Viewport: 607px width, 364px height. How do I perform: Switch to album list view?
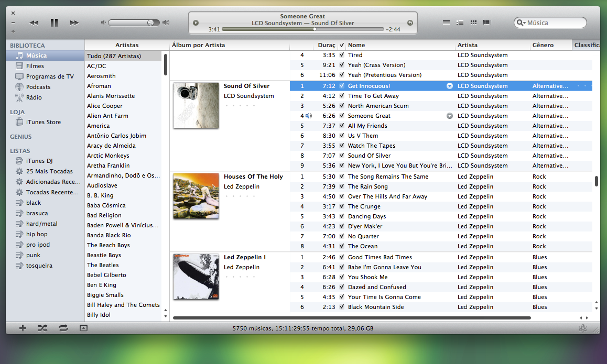pos(460,23)
